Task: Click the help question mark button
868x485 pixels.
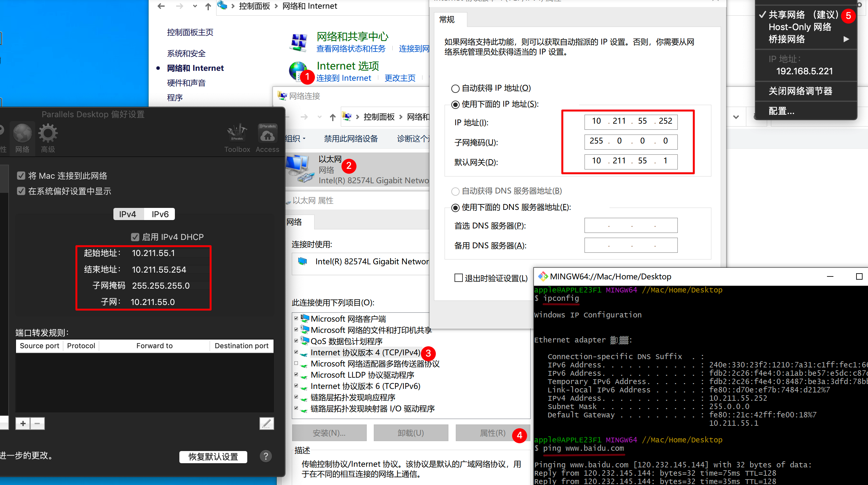Action: click(266, 456)
